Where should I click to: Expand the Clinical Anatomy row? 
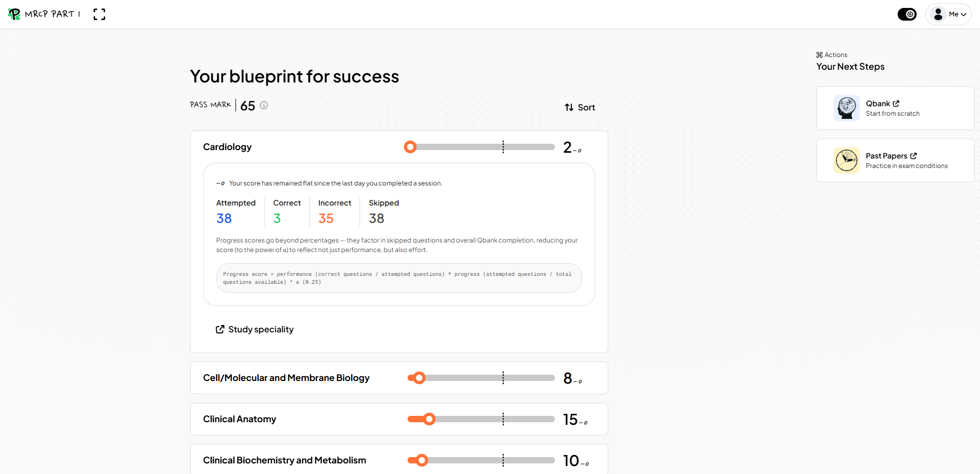tap(399, 419)
